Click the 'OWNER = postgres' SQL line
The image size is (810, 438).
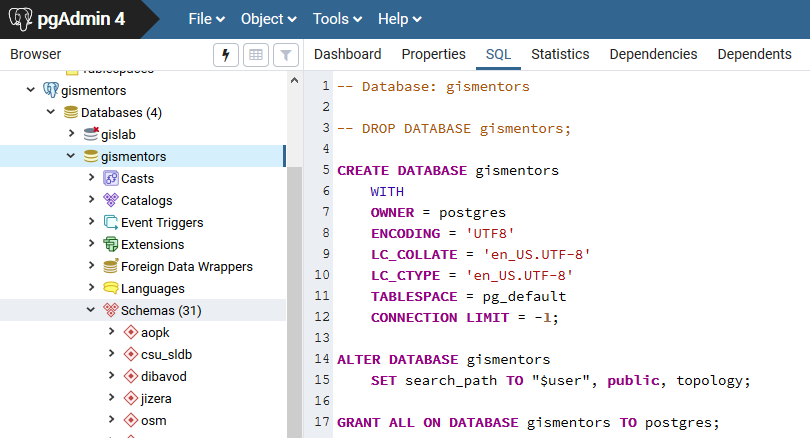click(x=438, y=212)
